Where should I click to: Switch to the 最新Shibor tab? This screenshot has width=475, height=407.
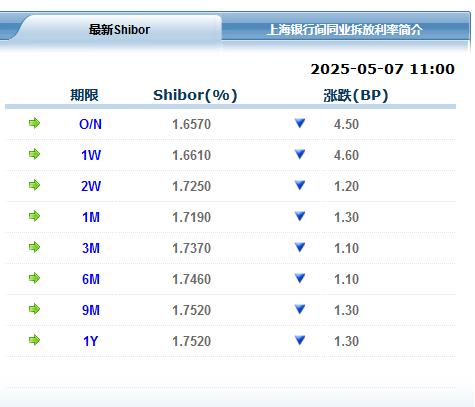tap(119, 30)
